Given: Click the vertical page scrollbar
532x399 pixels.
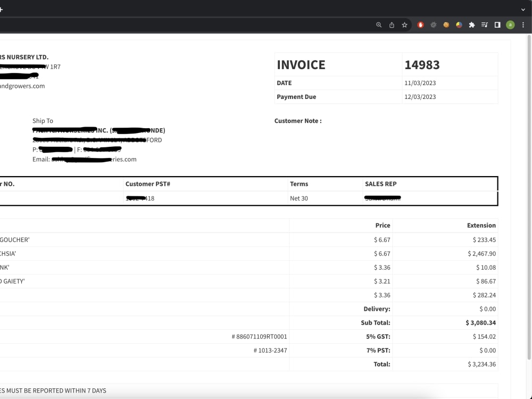Looking at the screenshot, I should click(x=529, y=197).
